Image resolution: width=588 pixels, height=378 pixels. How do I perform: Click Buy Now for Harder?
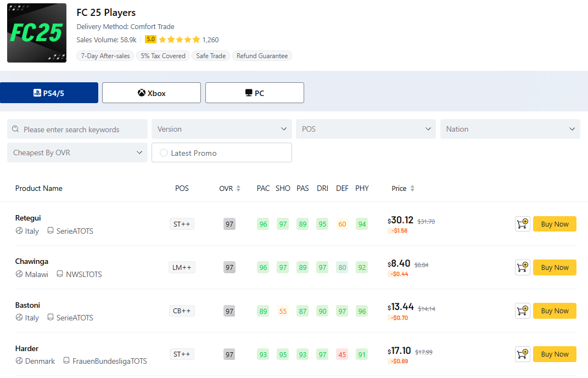[555, 354]
